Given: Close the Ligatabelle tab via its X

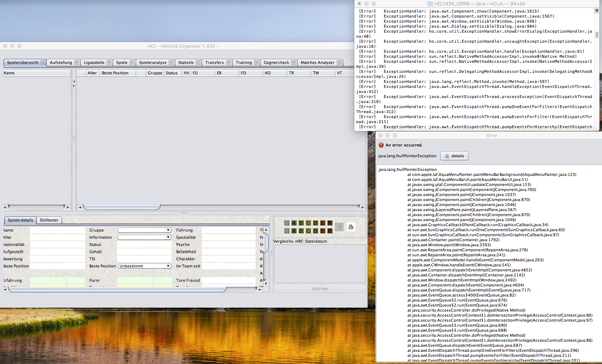Looking at the screenshot, I should [109, 62].
